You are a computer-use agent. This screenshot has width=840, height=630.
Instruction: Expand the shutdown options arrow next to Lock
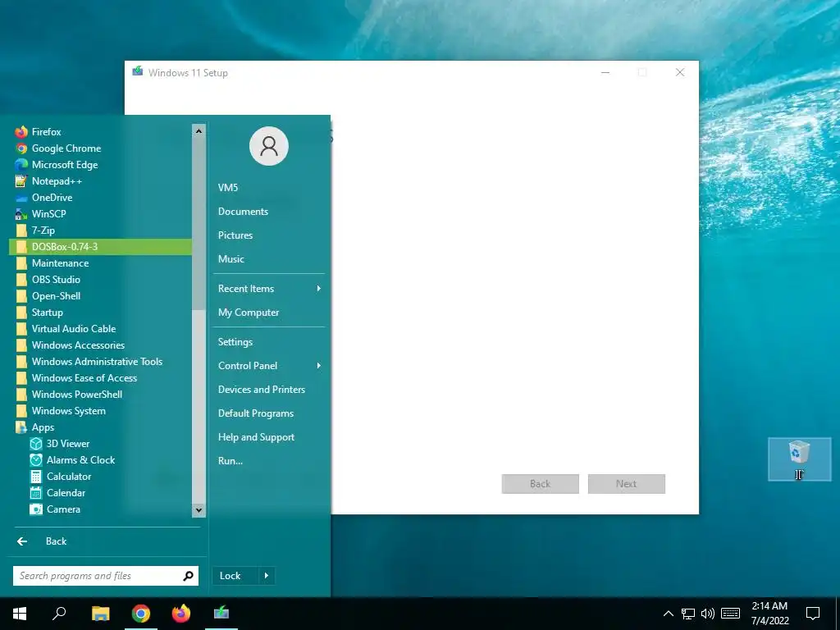pos(267,576)
